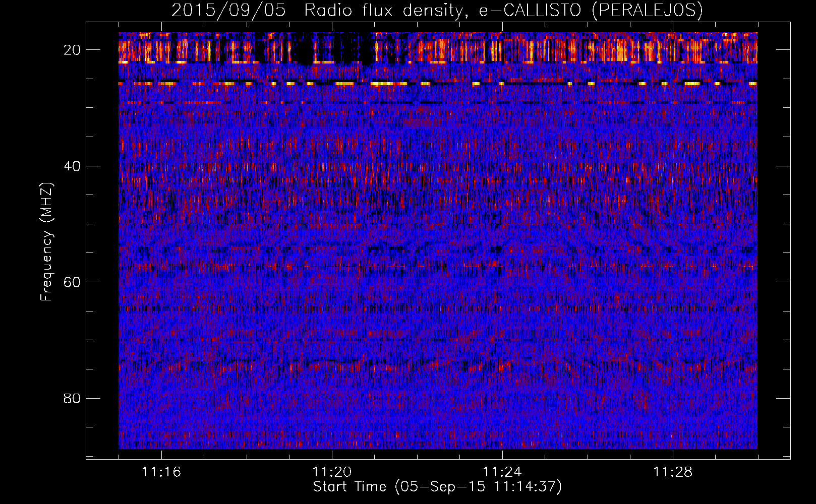The image size is (816, 504).
Task: Click the 60 MHz frequency tick label
Action: click(73, 282)
